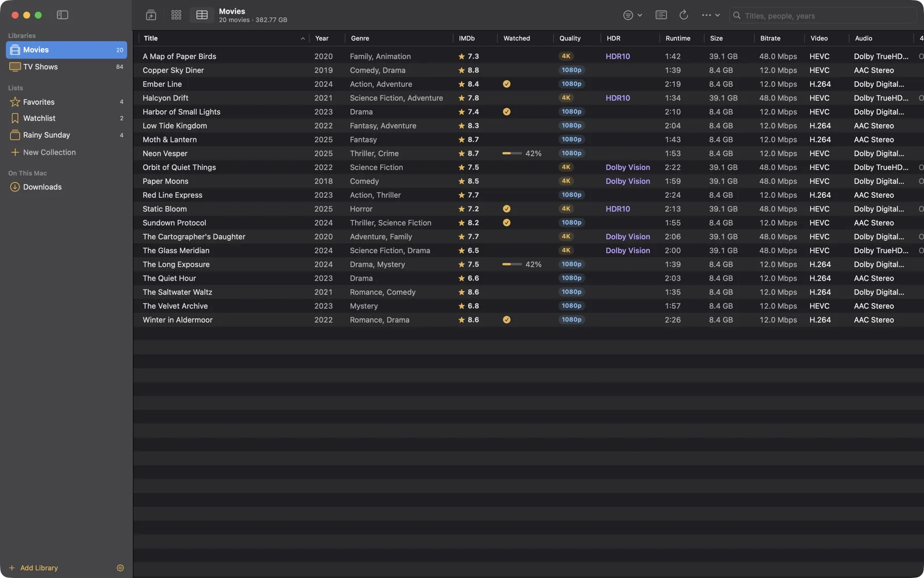Sort by Year column header
The height and width of the screenshot is (578, 924).
327,39
